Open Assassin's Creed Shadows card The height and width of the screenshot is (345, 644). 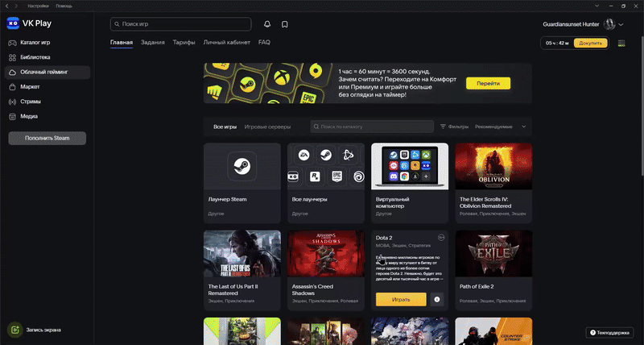[326, 270]
